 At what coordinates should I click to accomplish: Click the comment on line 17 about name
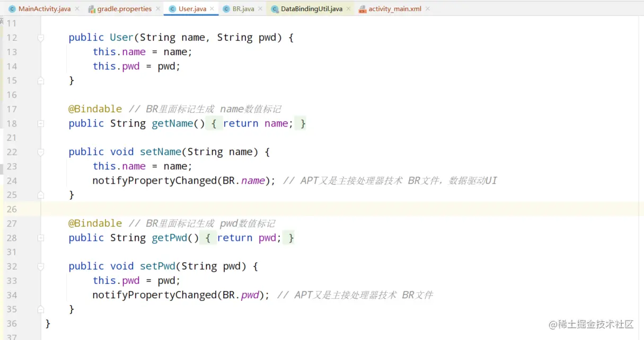coord(205,109)
